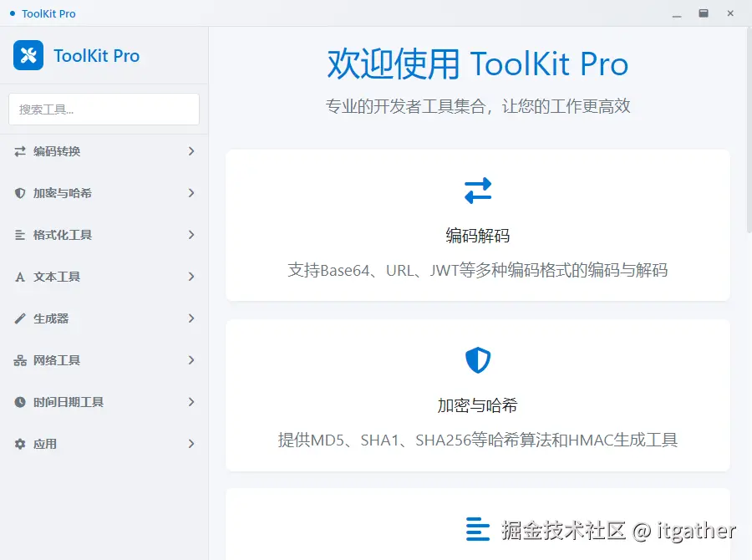This screenshot has height=560, width=752.
Task: Open the 编码转换 menu category
Action: coord(104,151)
